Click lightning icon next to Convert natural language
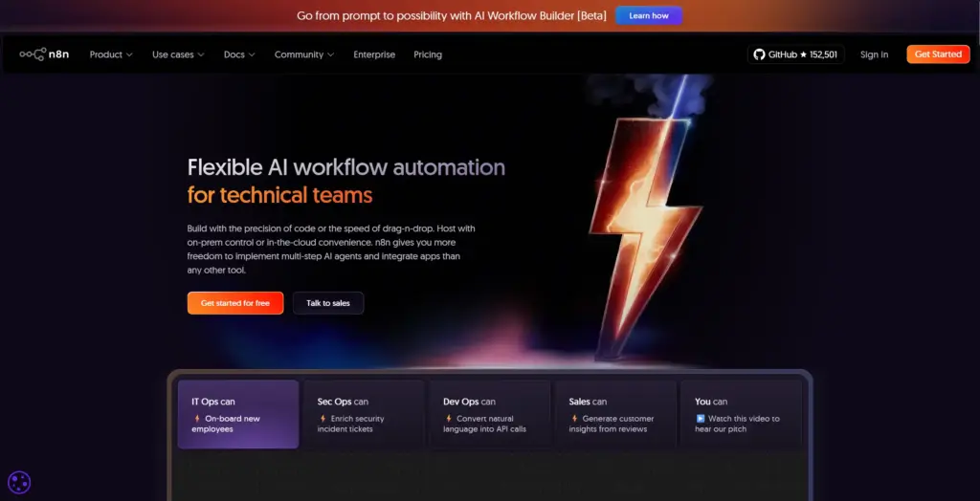This screenshot has width=980, height=501. coord(449,419)
